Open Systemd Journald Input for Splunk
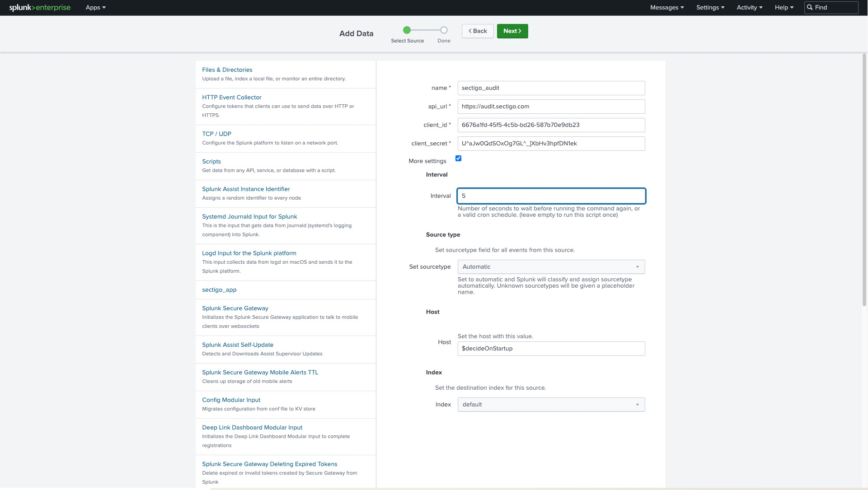Image resolution: width=868 pixels, height=490 pixels. click(x=249, y=216)
